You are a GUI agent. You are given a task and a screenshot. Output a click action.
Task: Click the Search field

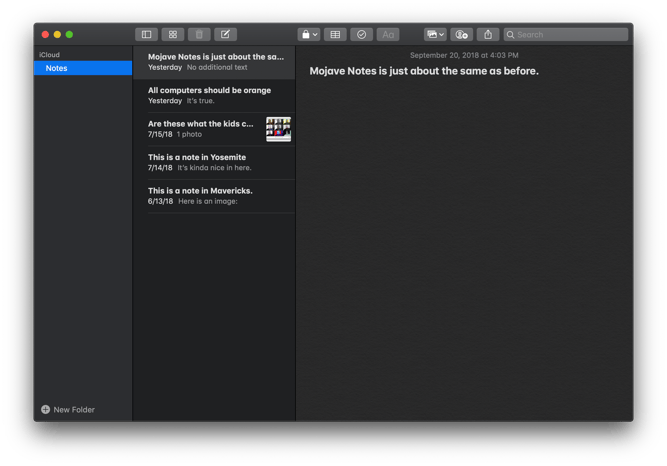(x=566, y=34)
